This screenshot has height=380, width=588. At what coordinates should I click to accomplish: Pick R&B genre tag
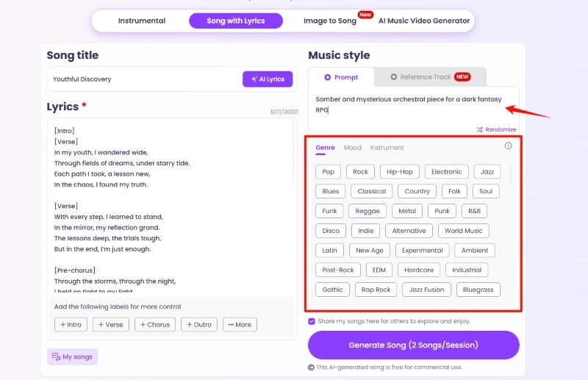[474, 211]
